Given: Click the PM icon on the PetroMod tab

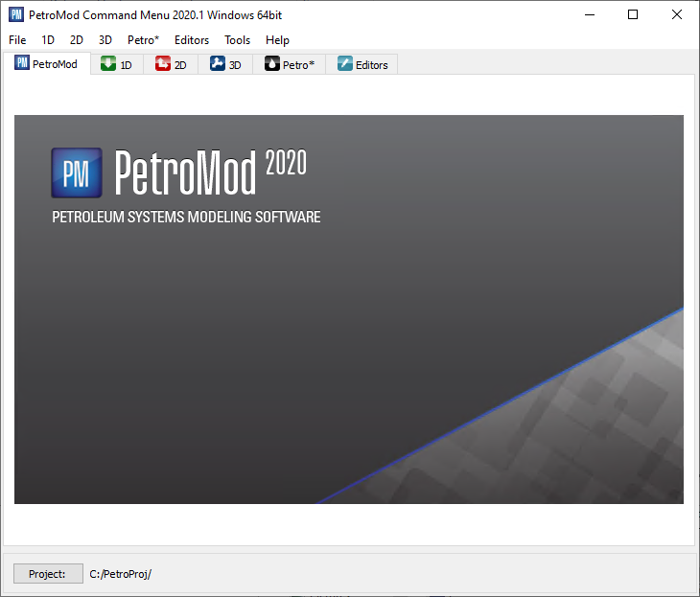Looking at the screenshot, I should coord(23,64).
